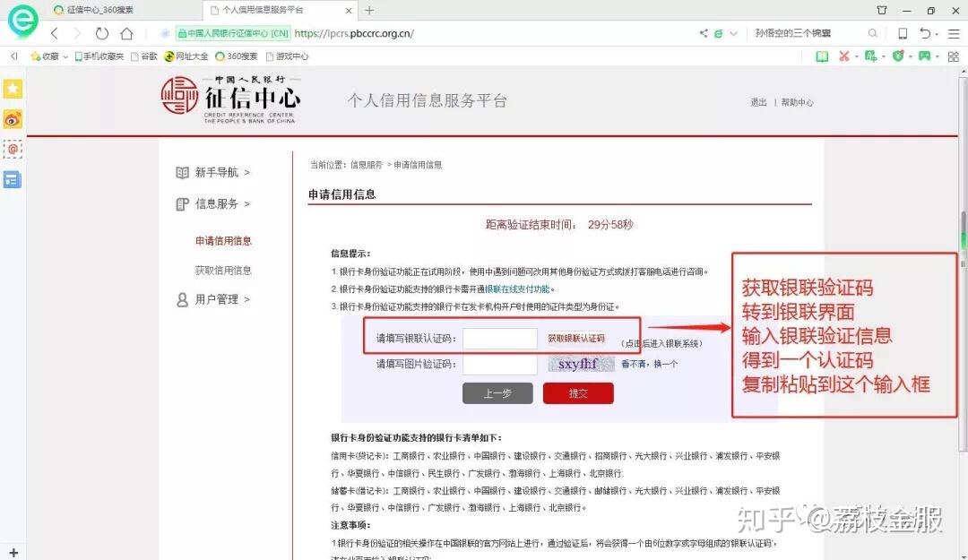Click the 用户管理 person icon
This screenshot has width=968, height=560.
(x=182, y=299)
